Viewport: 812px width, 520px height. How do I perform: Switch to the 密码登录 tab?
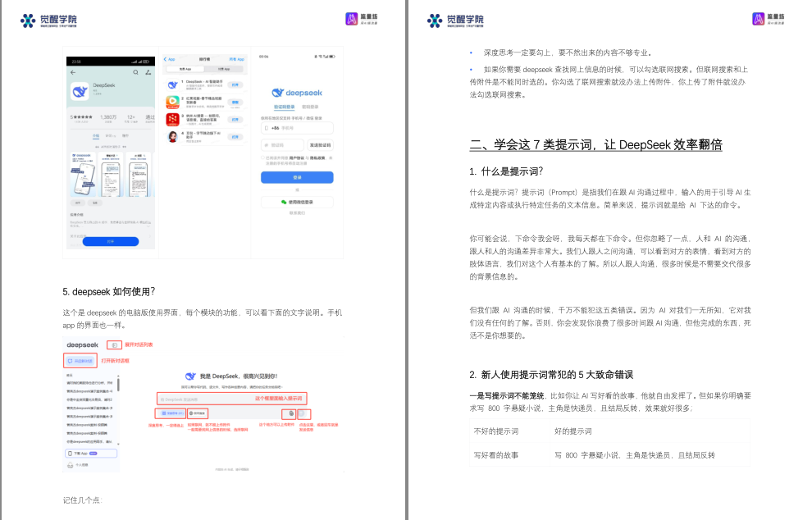[x=311, y=106]
